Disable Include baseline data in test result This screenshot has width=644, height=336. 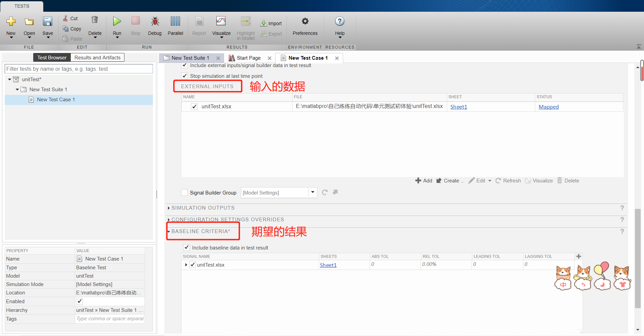(x=186, y=247)
